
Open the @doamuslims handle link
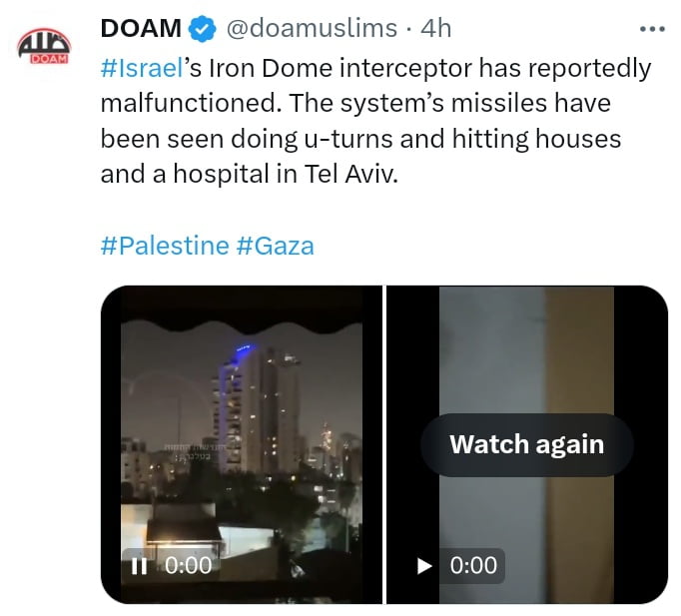tap(312, 29)
